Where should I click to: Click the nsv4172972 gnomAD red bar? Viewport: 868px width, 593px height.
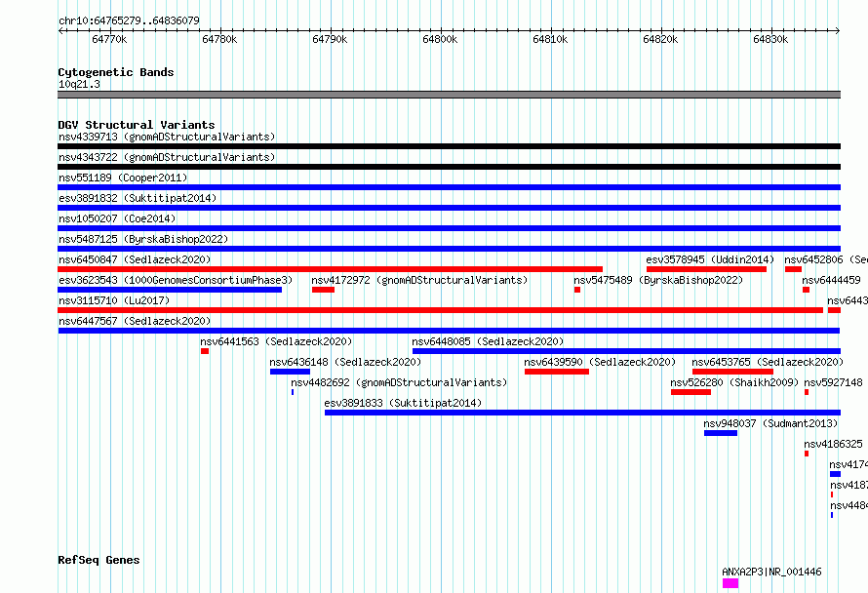(323, 290)
